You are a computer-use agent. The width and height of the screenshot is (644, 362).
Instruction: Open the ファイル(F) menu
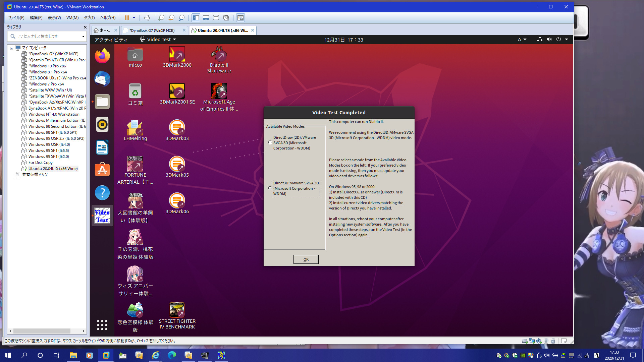(x=16, y=18)
